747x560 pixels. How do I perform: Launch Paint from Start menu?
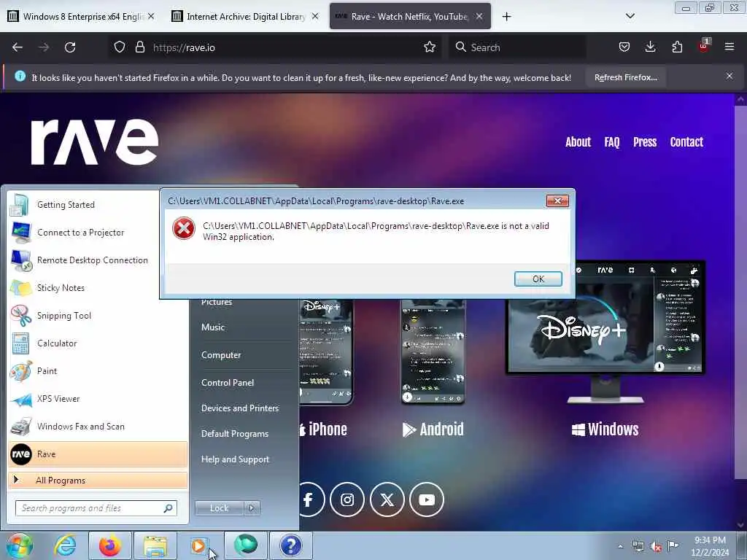(x=98, y=371)
